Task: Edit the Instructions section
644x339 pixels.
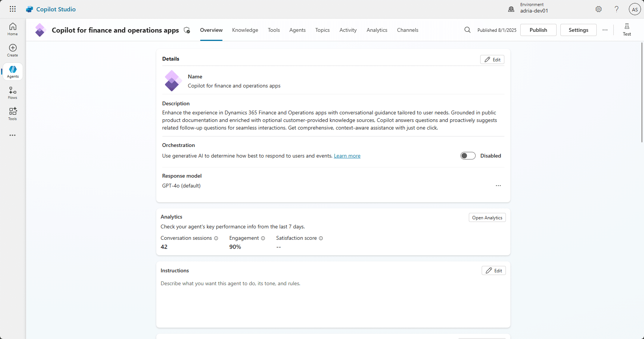Action: point(494,270)
